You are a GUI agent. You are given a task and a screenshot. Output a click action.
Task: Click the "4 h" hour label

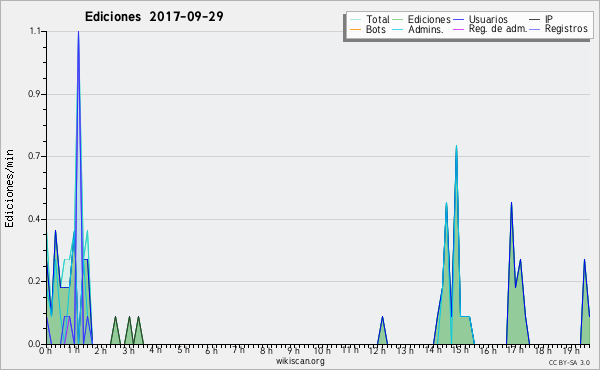tap(155, 349)
